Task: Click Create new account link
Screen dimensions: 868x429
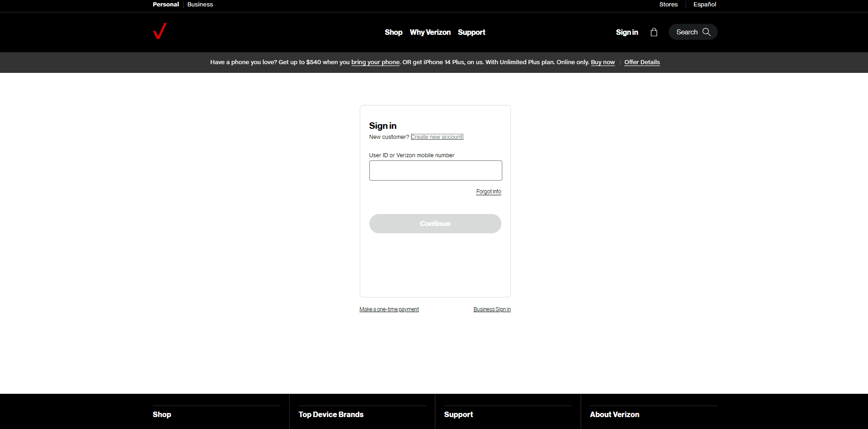Action: 437,137
